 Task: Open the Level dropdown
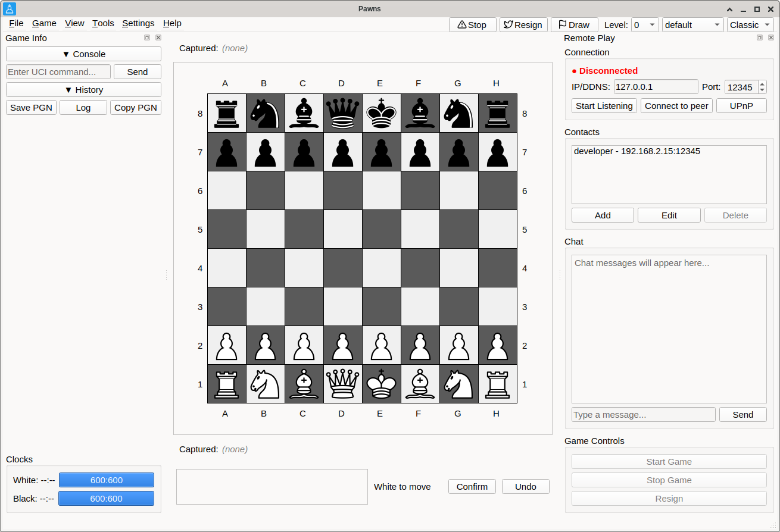(x=645, y=25)
